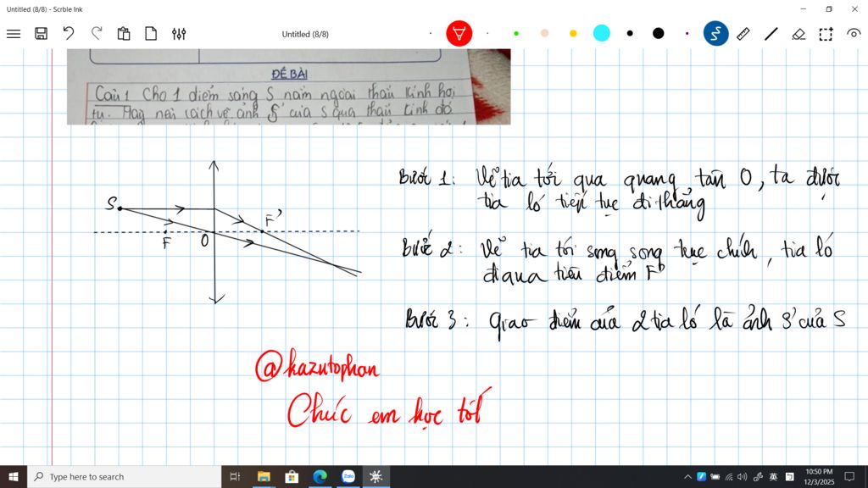868x488 pixels.
Task: Select the freehand ink tool
Action: pos(715,34)
